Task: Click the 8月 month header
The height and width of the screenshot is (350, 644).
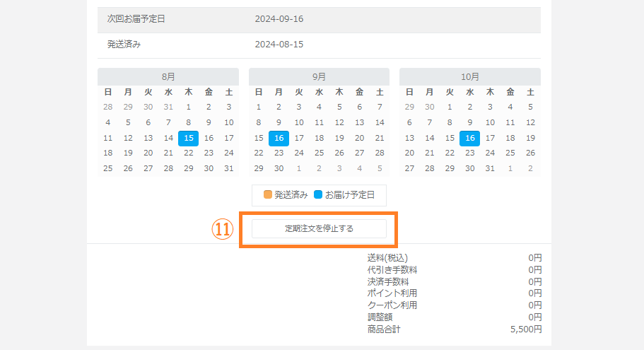Action: [x=168, y=76]
